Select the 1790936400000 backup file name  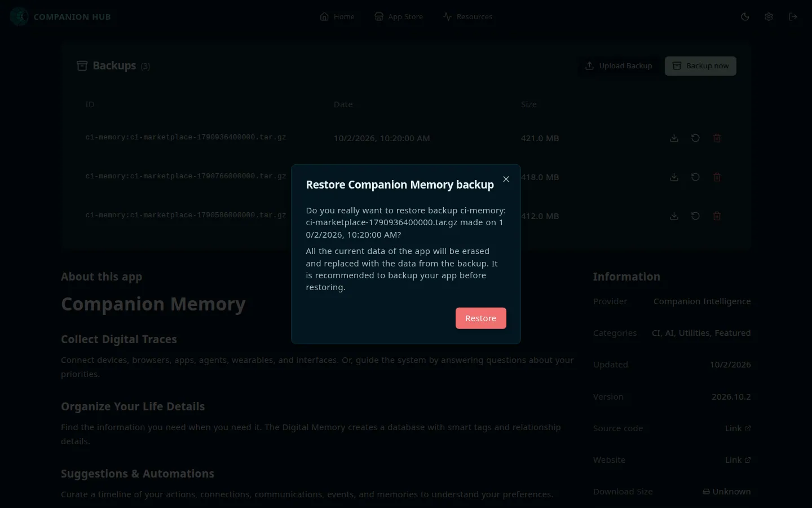(x=186, y=137)
